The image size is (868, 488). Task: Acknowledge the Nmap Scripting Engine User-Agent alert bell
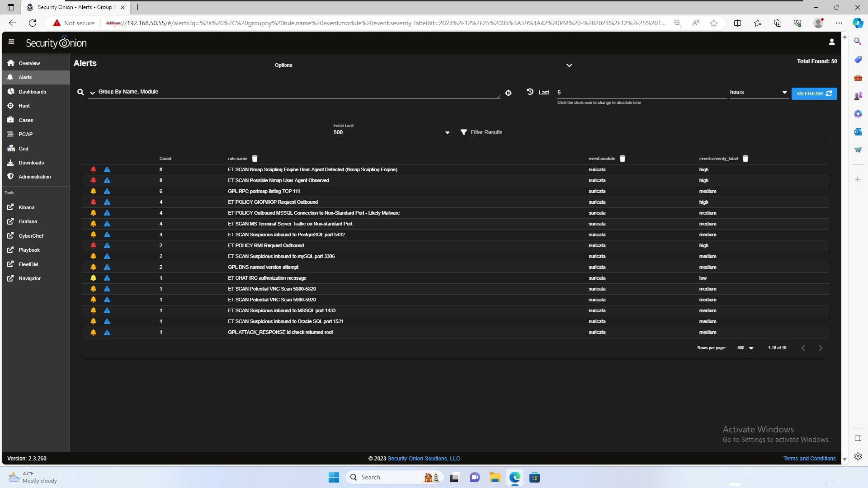tap(93, 169)
